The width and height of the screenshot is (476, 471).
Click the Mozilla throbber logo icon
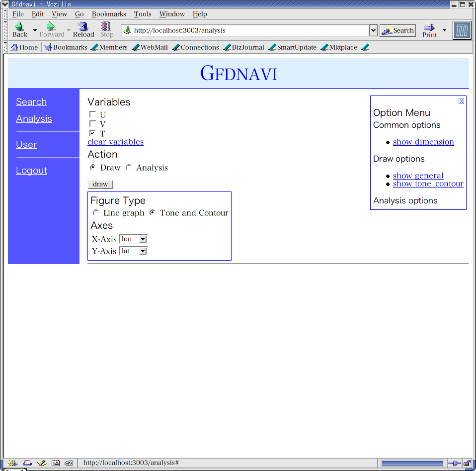point(462,30)
